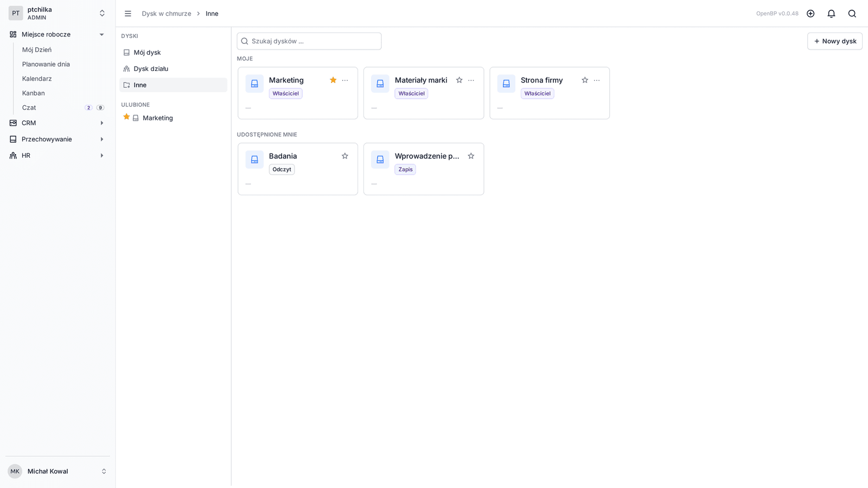Click the Odczyt permission badge on Badania

[282, 169]
